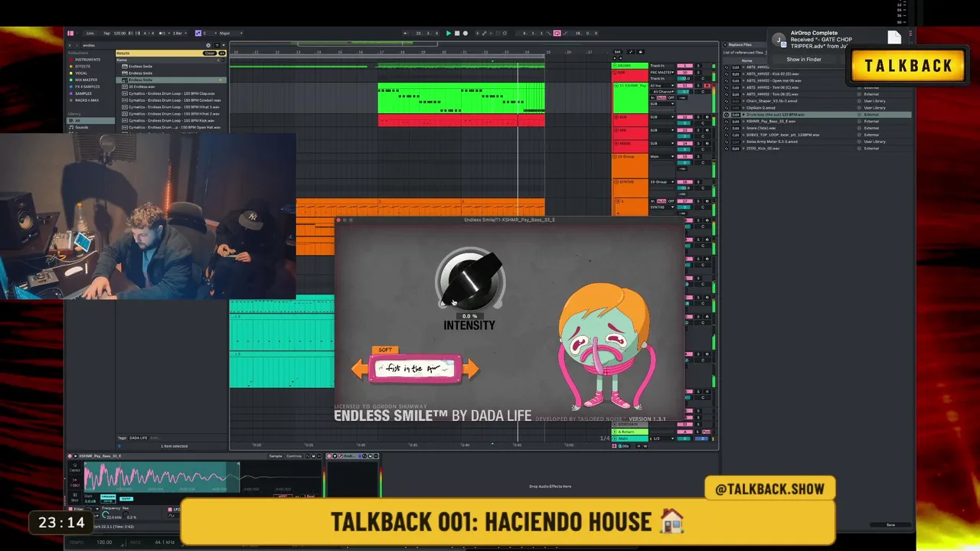This screenshot has width=980, height=551.
Task: Go forward in browser history
Action: click(77, 45)
